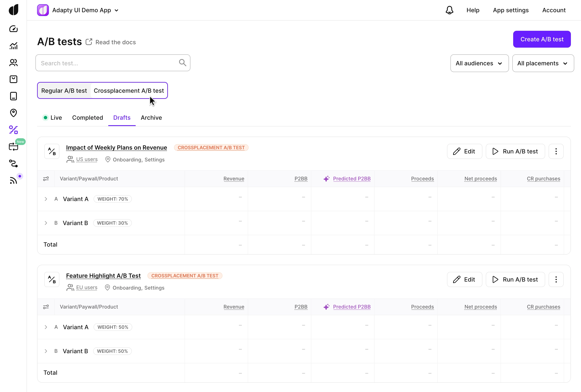Image resolution: width=581 pixels, height=392 pixels.
Task: Open the dashboard gauge icon in sidebar
Action: (13, 29)
